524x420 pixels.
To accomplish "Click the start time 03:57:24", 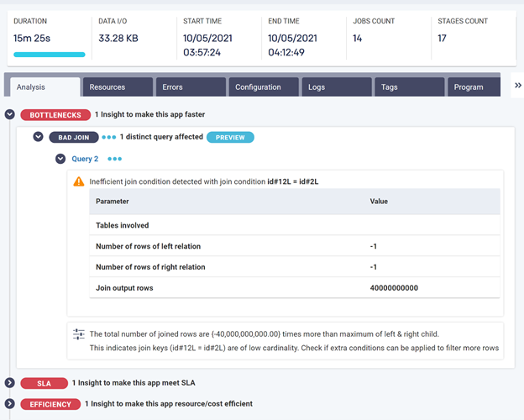I will point(202,52).
